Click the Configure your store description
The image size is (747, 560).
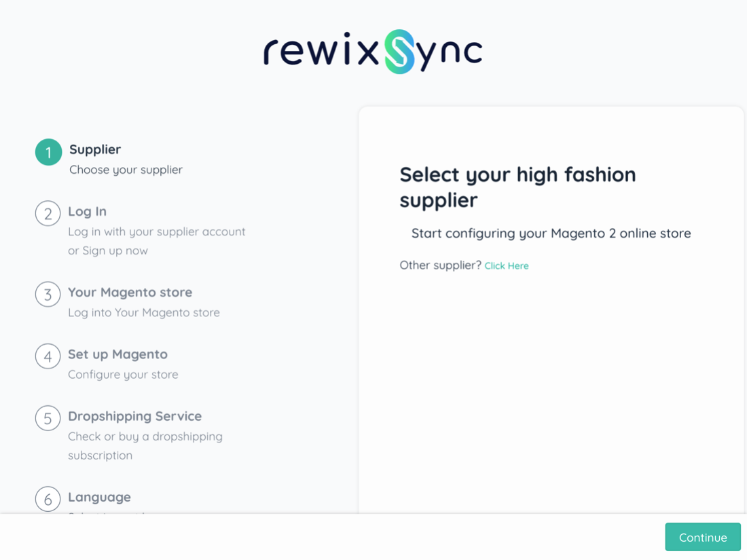[123, 374]
